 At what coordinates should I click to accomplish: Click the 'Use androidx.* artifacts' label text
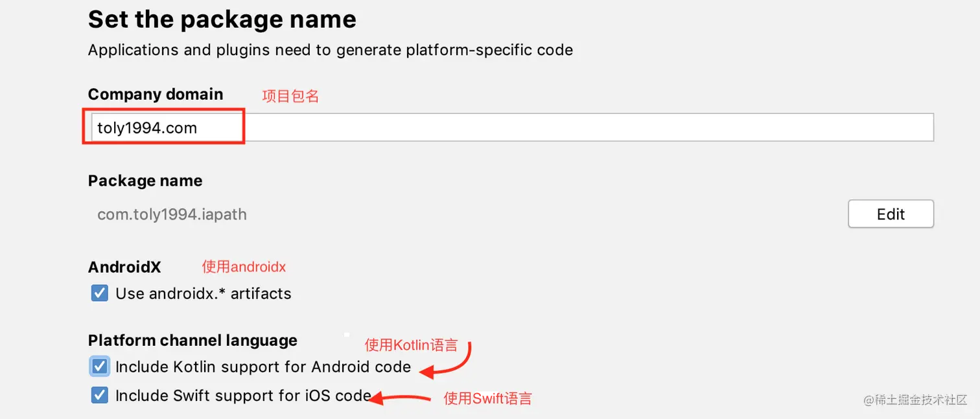pos(203,293)
